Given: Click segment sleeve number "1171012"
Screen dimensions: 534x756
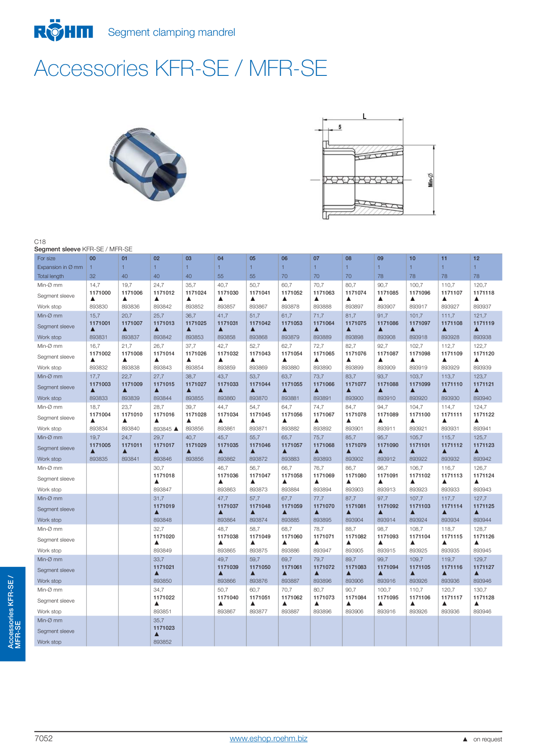Looking at the screenshot, I should pyautogui.click(x=164, y=293).
